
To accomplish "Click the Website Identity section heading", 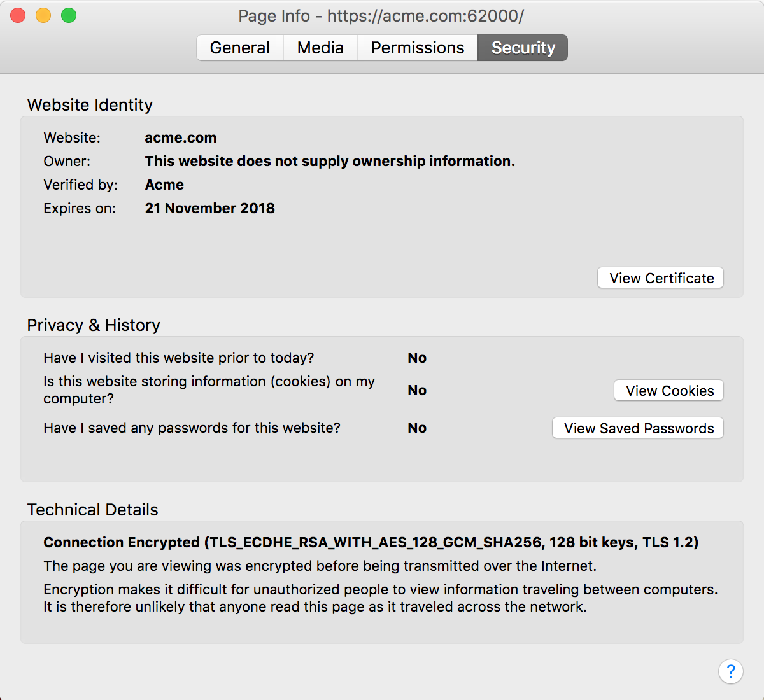I will pyautogui.click(x=90, y=105).
